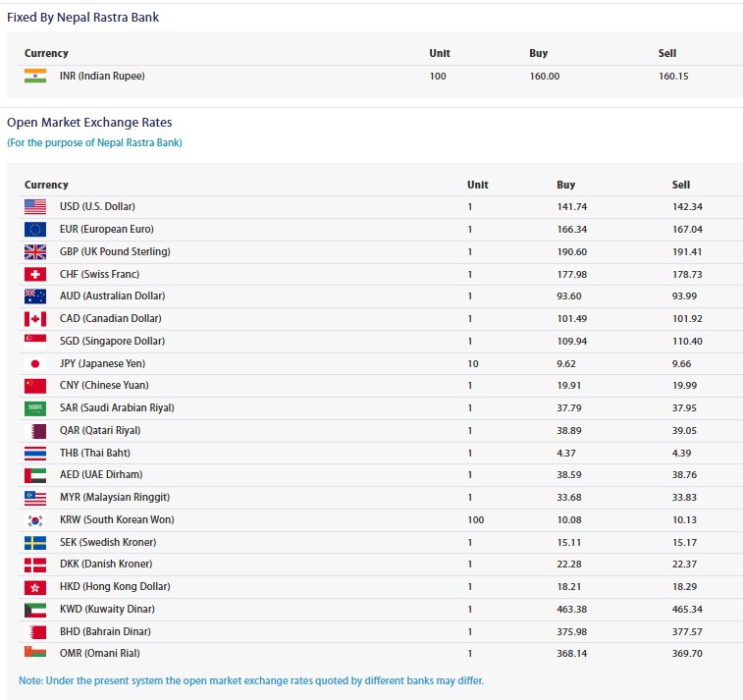The image size is (743, 700).
Task: Click the Buy header in the fixed rate table
Action: (x=538, y=53)
